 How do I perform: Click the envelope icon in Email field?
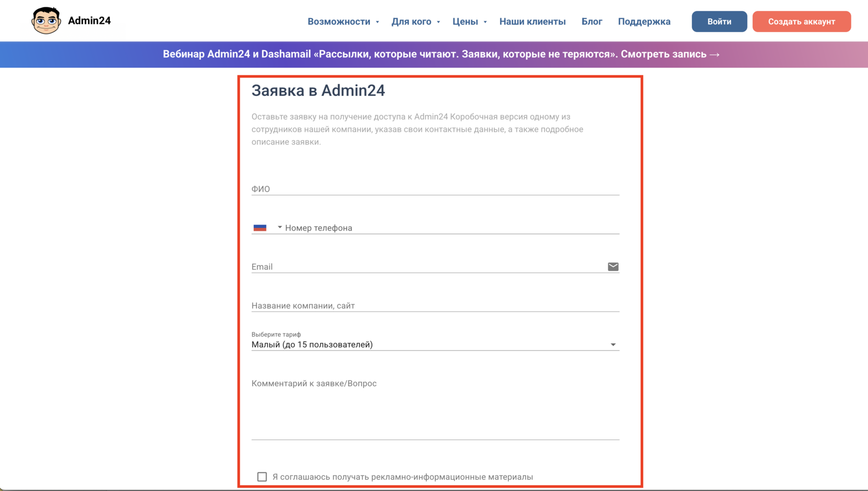click(x=613, y=267)
